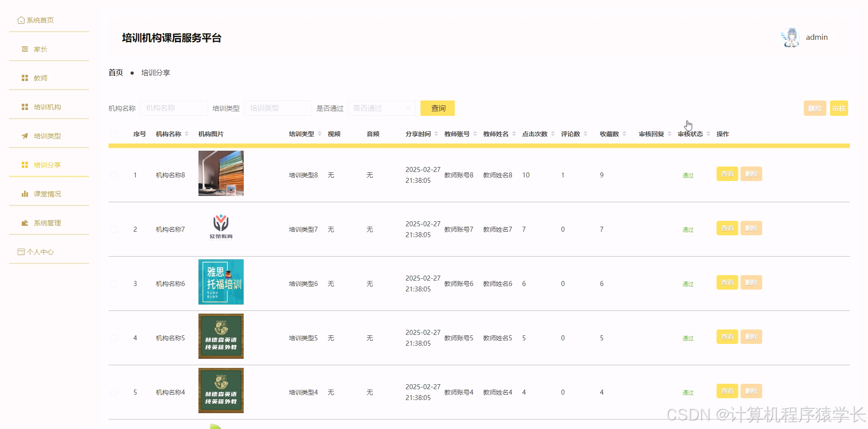Click the grid icon beside 培训机构
Image resolution: width=868 pixels, height=429 pixels.
(25, 107)
